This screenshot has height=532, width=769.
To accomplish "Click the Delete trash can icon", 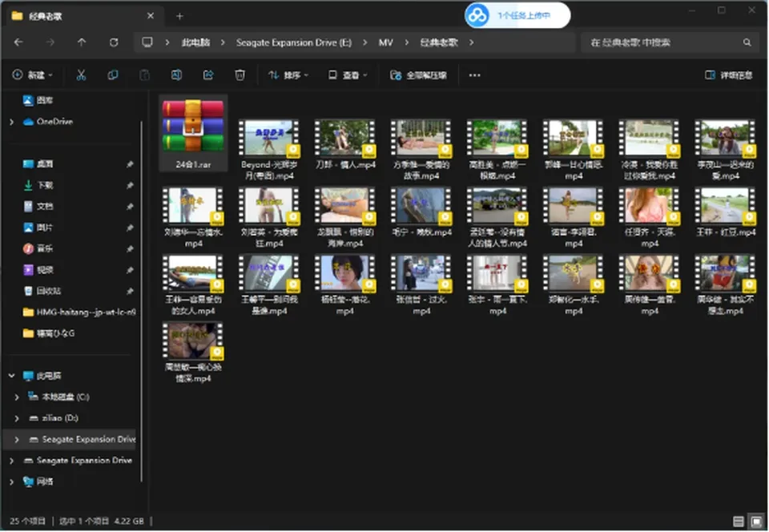I will 240,75.
